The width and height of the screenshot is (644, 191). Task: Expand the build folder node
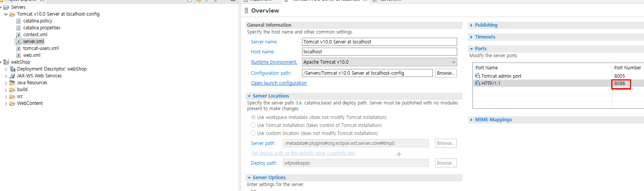click(6, 90)
